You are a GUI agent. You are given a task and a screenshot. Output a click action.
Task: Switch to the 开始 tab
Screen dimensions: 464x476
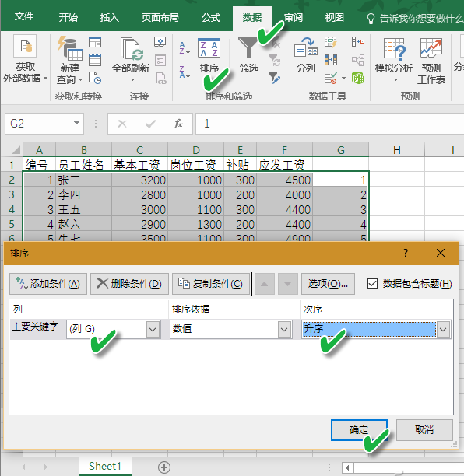pyautogui.click(x=68, y=17)
